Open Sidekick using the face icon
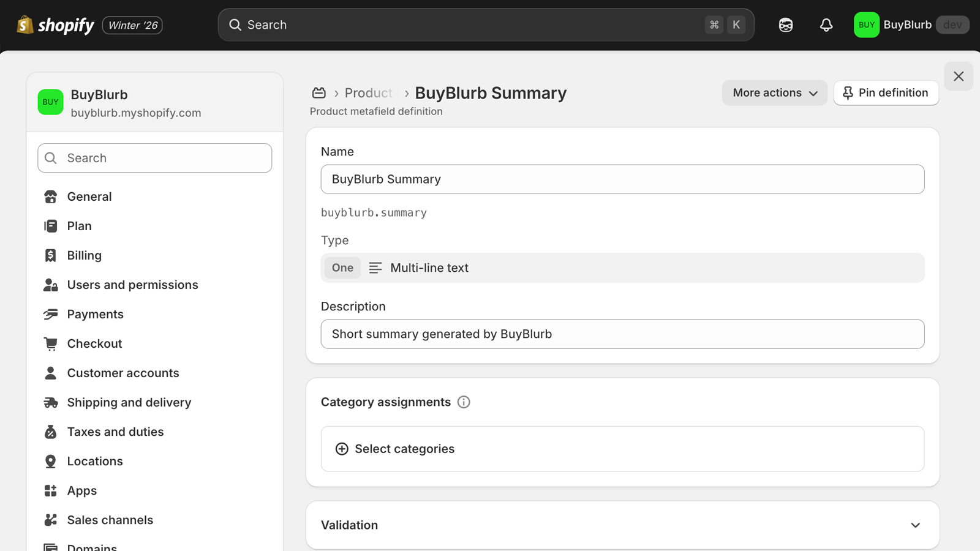Screen dimensions: 980x551 coord(786,25)
